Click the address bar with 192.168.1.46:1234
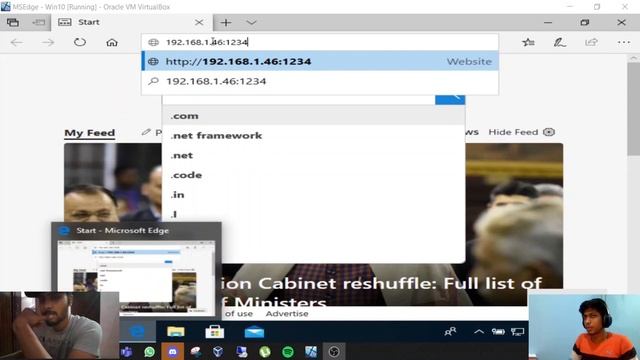640x360 pixels. tap(320, 42)
